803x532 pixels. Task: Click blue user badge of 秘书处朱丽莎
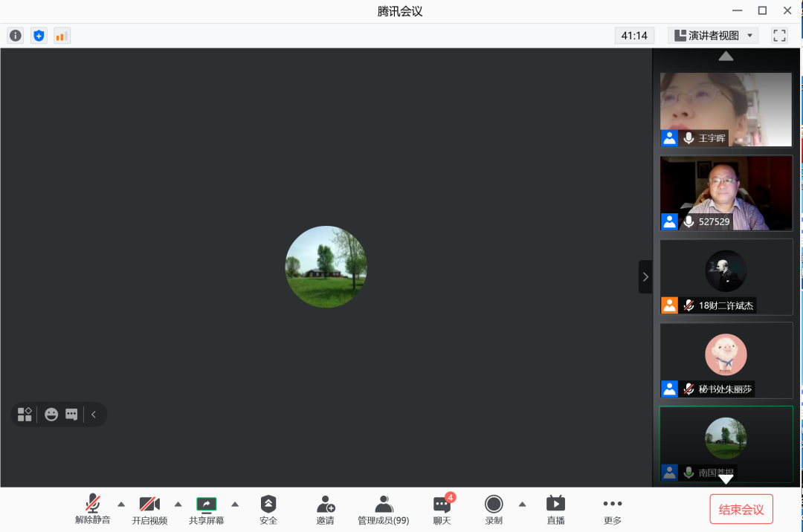(x=669, y=389)
